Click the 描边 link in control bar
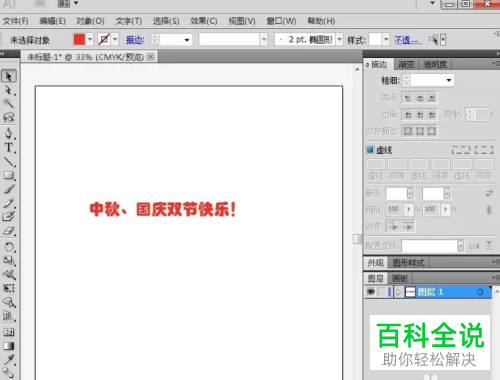 135,40
